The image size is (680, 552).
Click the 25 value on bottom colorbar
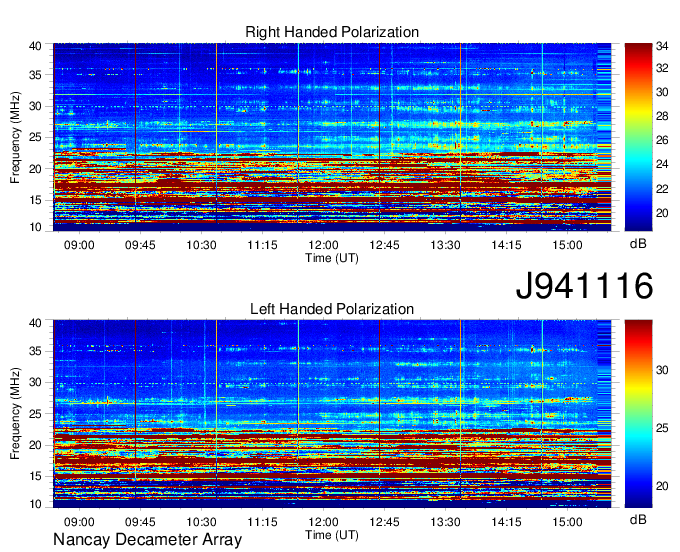pos(662,428)
